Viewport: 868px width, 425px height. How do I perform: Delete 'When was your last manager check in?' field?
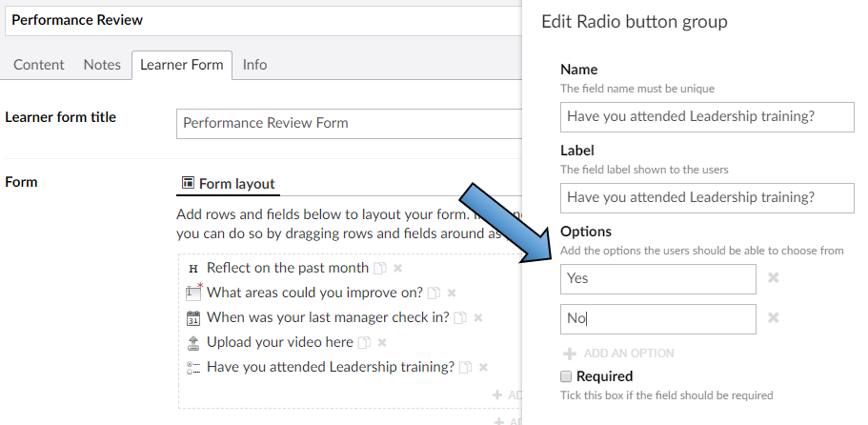(478, 318)
